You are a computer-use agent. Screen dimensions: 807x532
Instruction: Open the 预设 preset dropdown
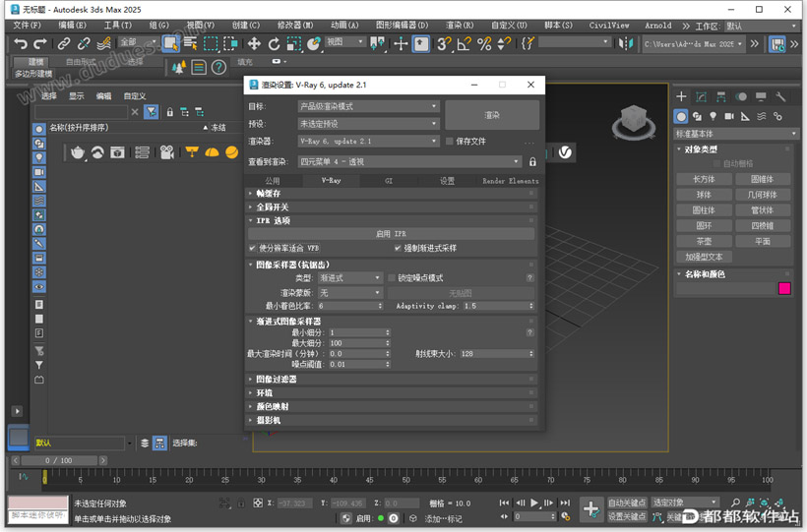coord(368,124)
